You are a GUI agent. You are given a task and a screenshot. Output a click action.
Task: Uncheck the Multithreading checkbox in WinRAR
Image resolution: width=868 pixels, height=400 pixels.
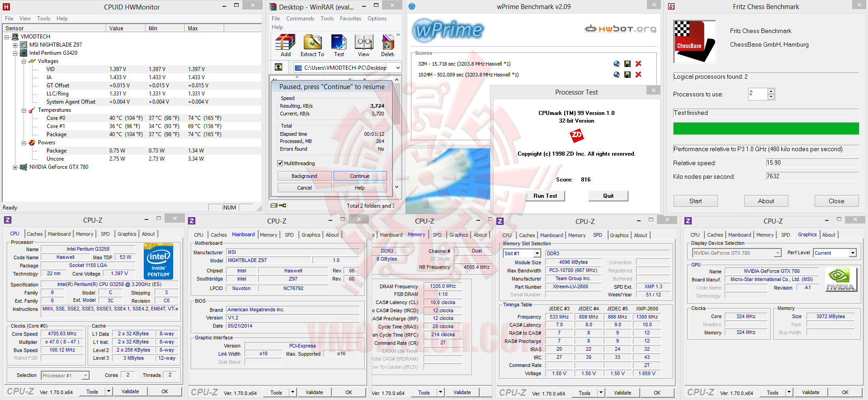(280, 163)
